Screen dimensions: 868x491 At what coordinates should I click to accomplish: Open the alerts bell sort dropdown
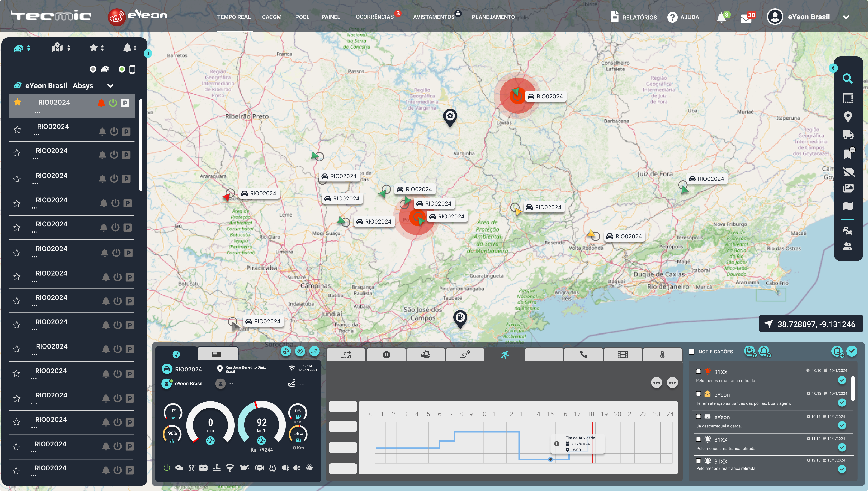pos(135,48)
